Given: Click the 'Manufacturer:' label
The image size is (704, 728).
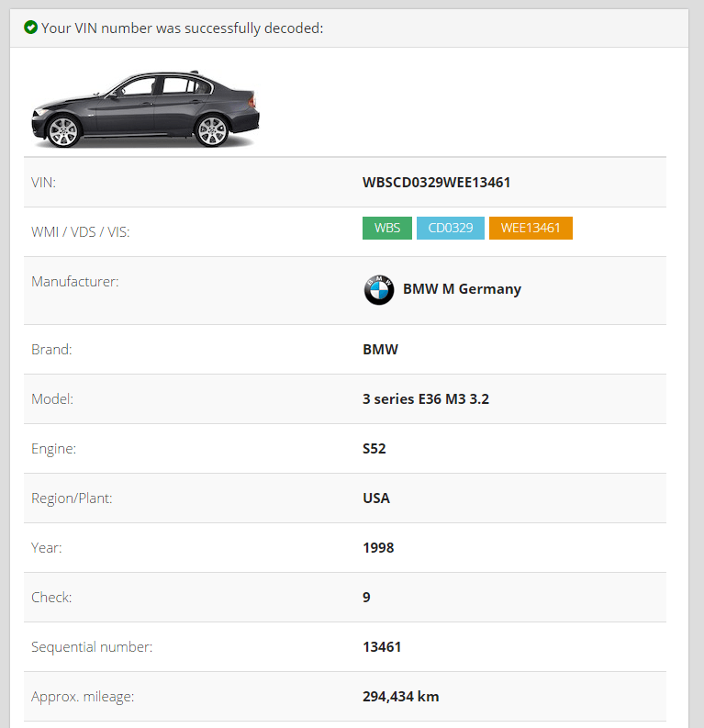Looking at the screenshot, I should click(x=74, y=281).
